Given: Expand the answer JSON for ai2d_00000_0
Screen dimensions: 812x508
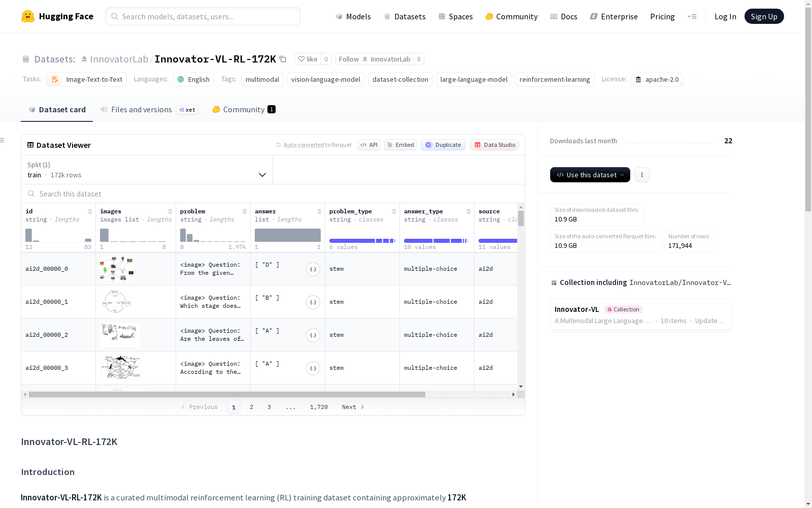Looking at the screenshot, I should tap(313, 269).
